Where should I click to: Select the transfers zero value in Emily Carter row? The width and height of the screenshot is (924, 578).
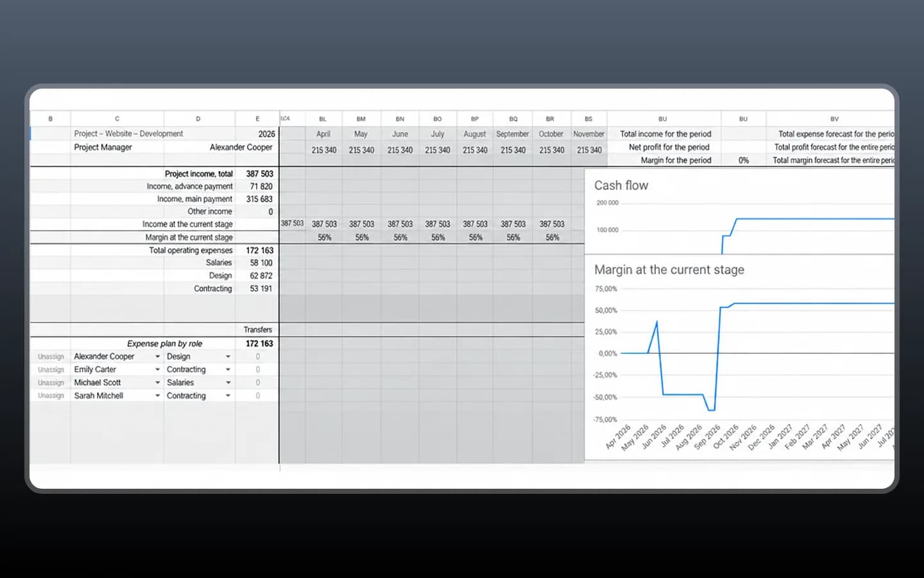tap(258, 369)
